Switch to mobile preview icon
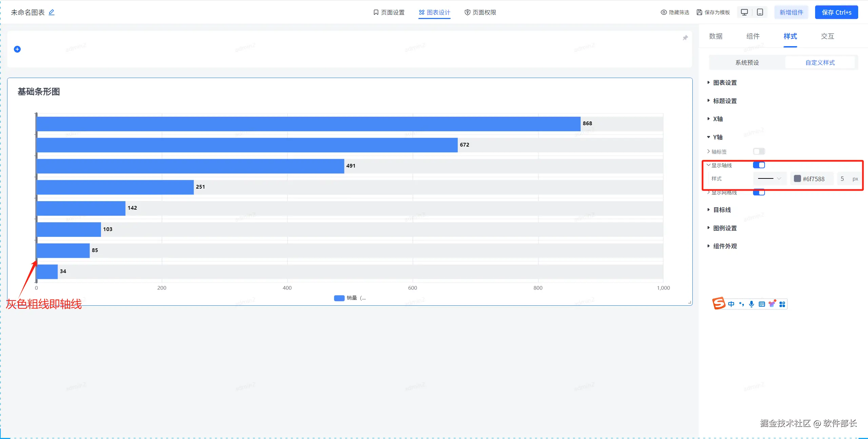Screen dimensions: 868x439 tap(760, 12)
